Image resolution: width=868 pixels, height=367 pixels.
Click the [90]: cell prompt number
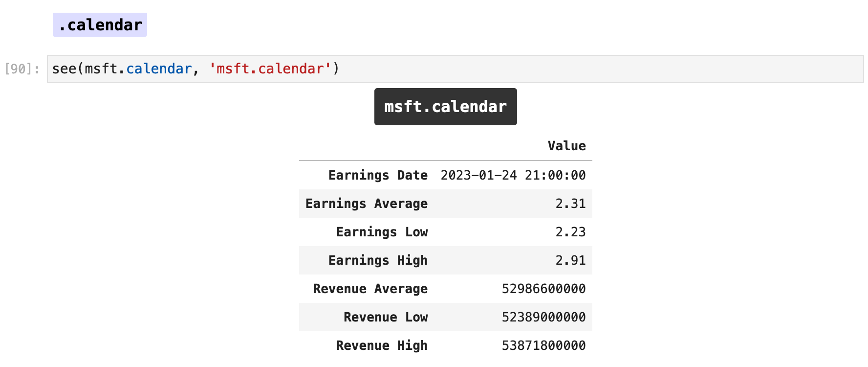tap(22, 69)
